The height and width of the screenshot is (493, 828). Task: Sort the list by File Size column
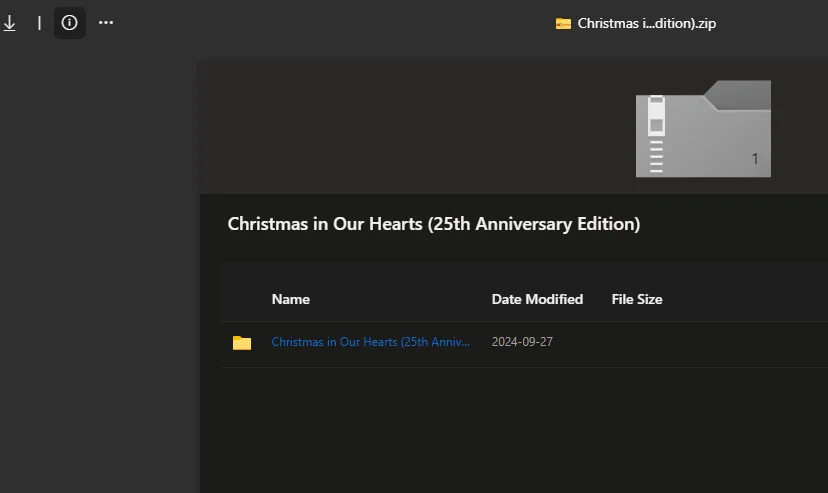637,299
